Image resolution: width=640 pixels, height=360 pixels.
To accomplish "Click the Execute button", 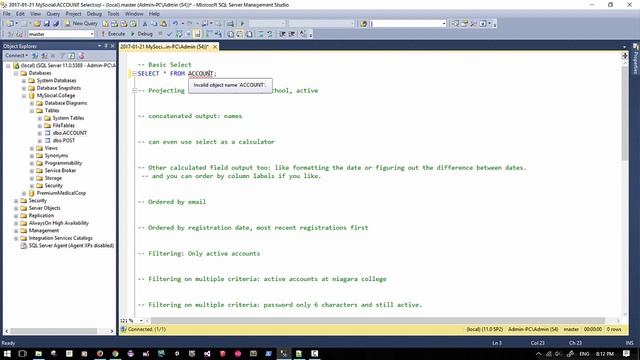I will click(x=113, y=34).
